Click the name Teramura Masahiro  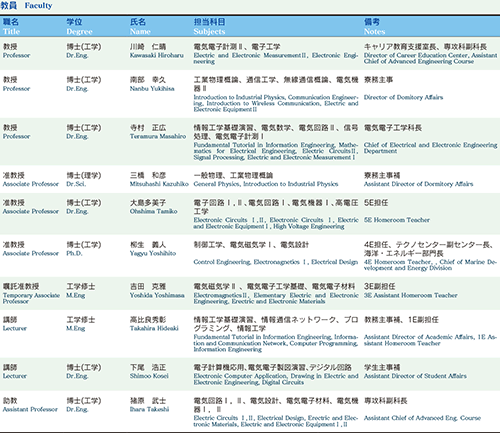tap(158, 136)
